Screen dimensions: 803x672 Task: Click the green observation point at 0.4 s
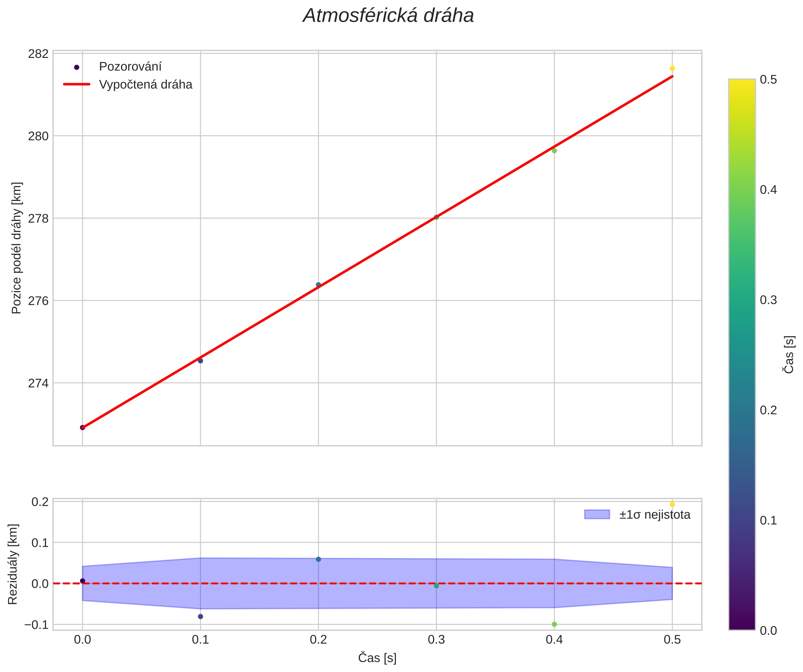click(554, 151)
